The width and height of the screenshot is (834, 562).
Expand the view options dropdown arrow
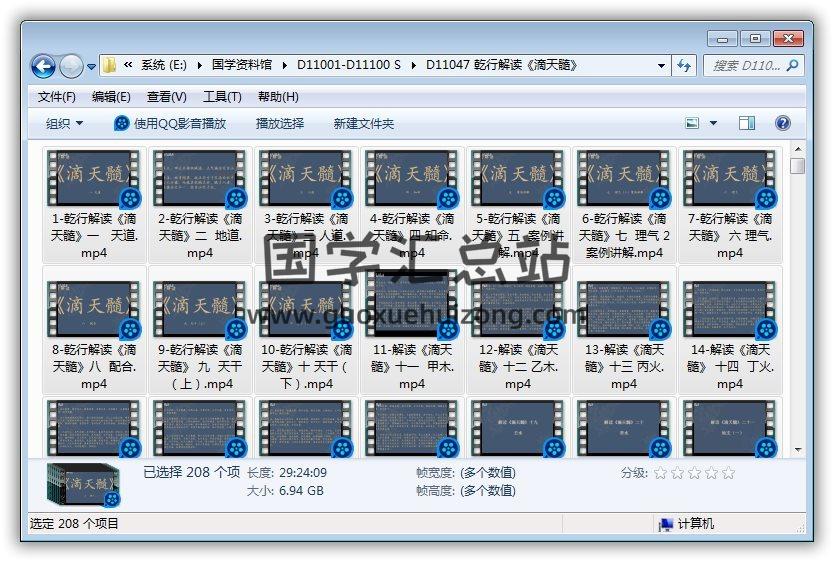713,123
